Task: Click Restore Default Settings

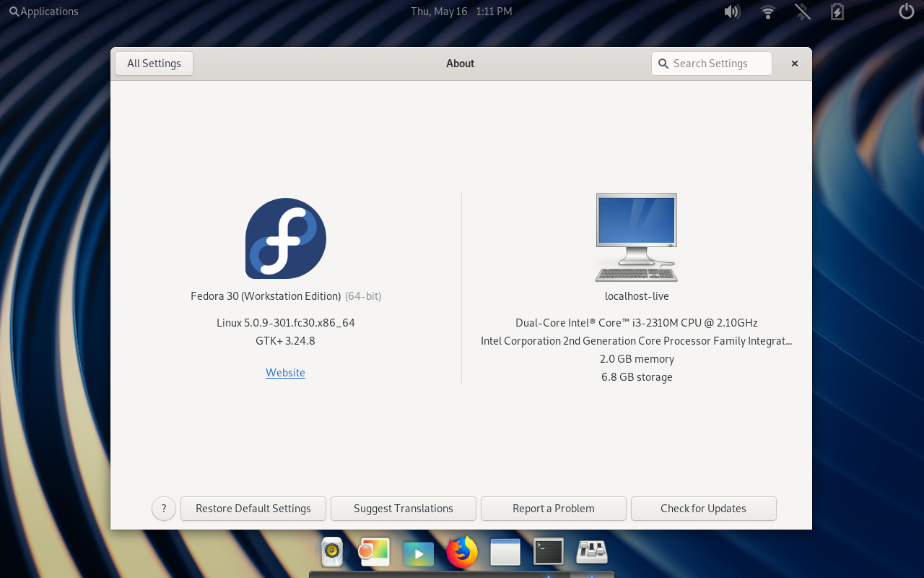Action: [x=253, y=509]
